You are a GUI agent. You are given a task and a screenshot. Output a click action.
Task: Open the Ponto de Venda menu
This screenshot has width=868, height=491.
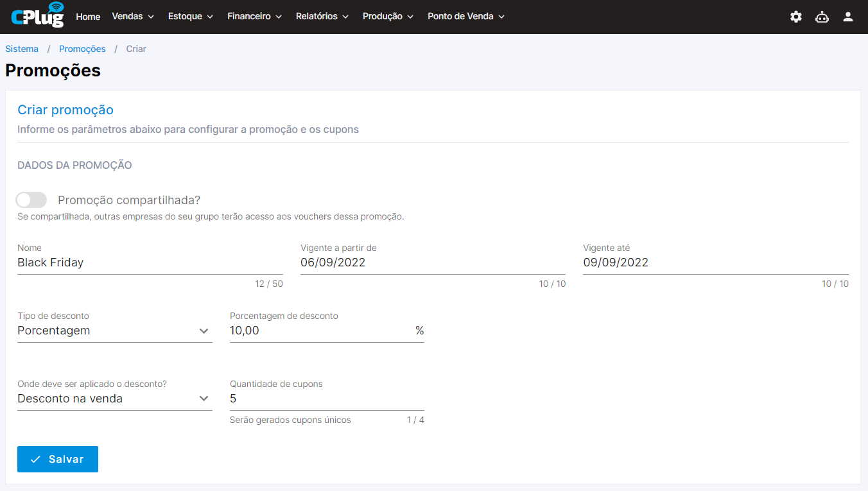(x=467, y=17)
